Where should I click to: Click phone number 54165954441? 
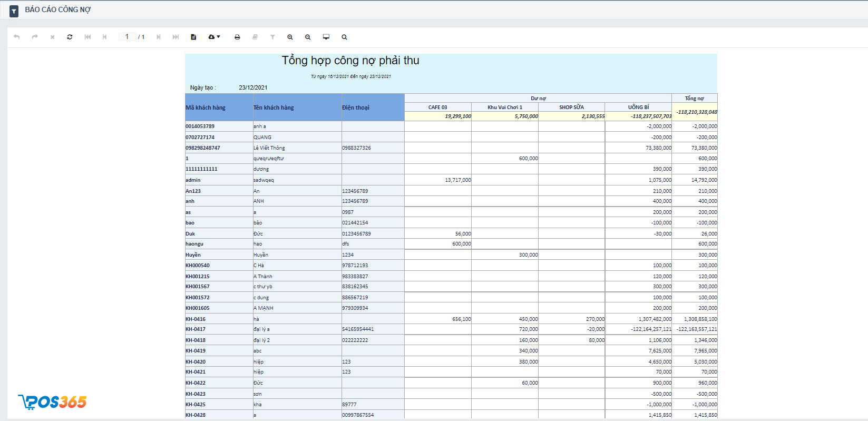click(358, 329)
